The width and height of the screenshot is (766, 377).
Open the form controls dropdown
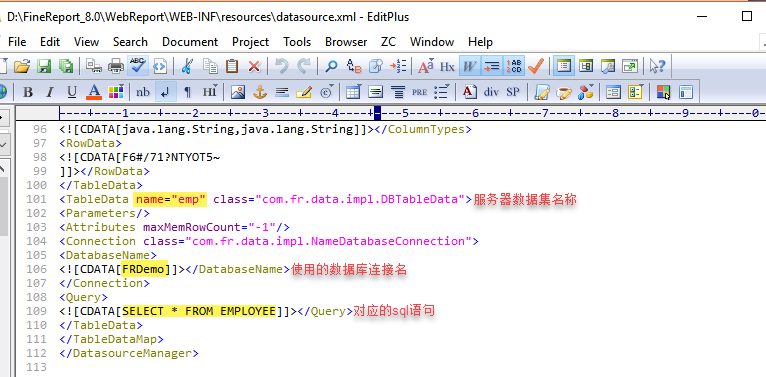pyautogui.click(x=635, y=92)
